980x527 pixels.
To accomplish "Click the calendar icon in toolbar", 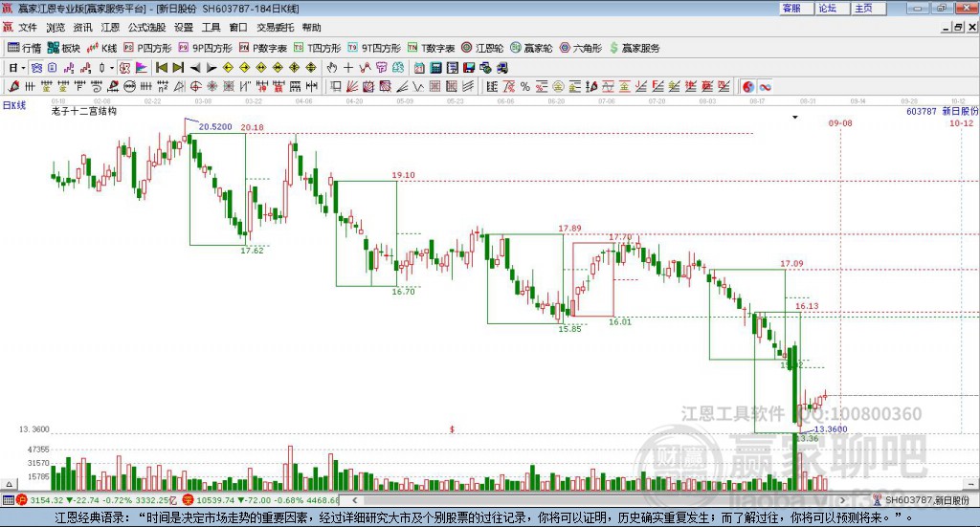I will 419,68.
